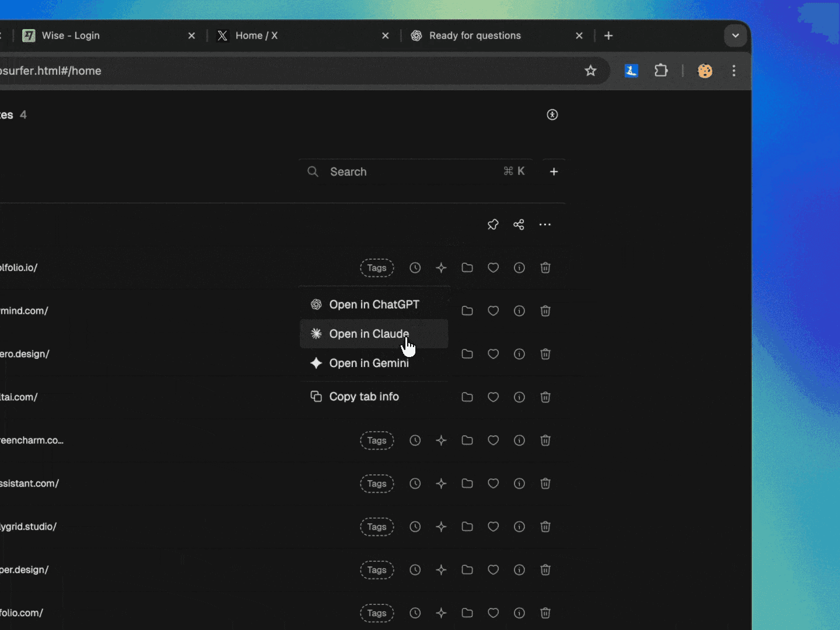840x630 pixels.
Task: Click the clock icon on folio.io row
Action: point(415,268)
